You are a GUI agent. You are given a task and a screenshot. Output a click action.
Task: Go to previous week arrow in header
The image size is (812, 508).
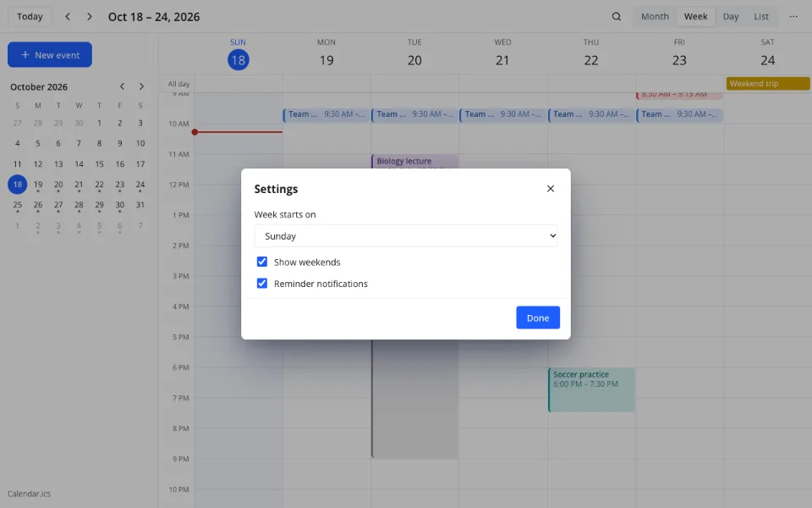68,17
